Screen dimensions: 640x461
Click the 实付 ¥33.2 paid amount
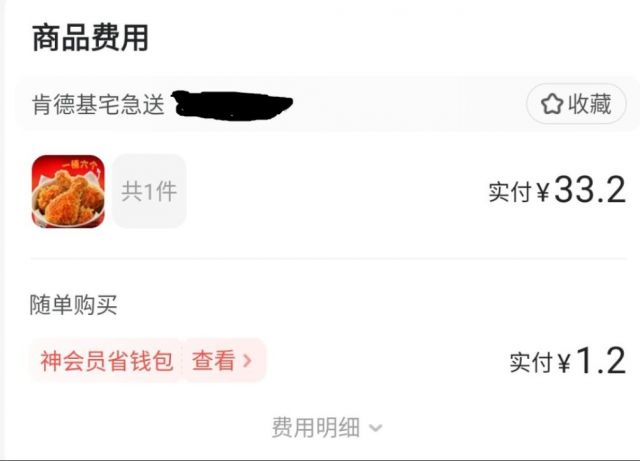(557, 190)
